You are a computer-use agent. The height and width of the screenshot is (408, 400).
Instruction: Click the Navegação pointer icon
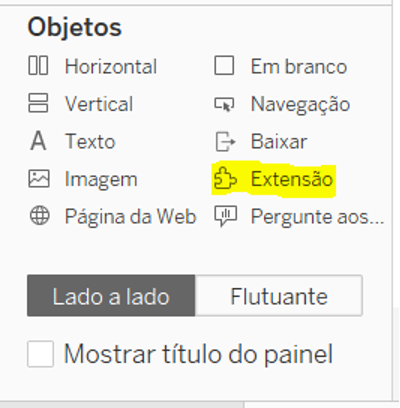click(x=224, y=104)
